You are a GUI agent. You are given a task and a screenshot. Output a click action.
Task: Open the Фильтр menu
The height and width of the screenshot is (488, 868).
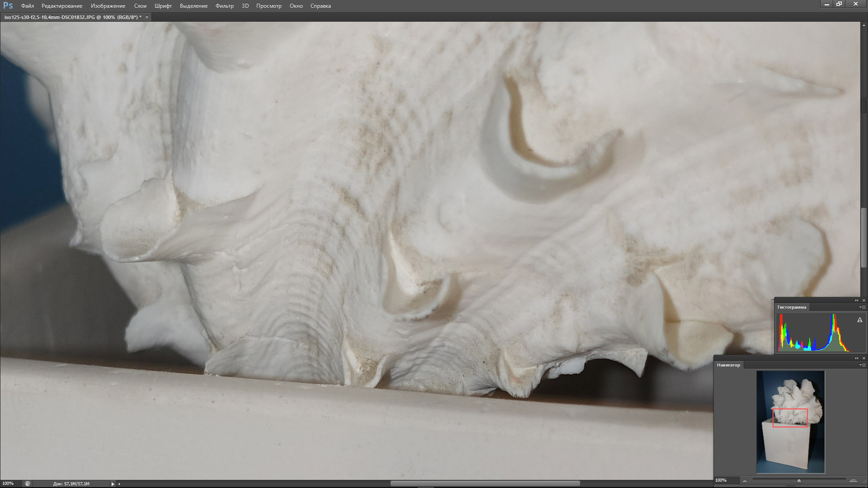pyautogui.click(x=224, y=6)
